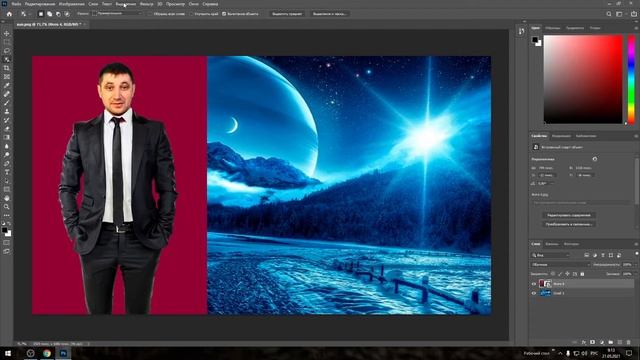Viewport: 640px width, 360px height.
Task: Hide the 'Слой 1' layer
Action: [x=533, y=293]
